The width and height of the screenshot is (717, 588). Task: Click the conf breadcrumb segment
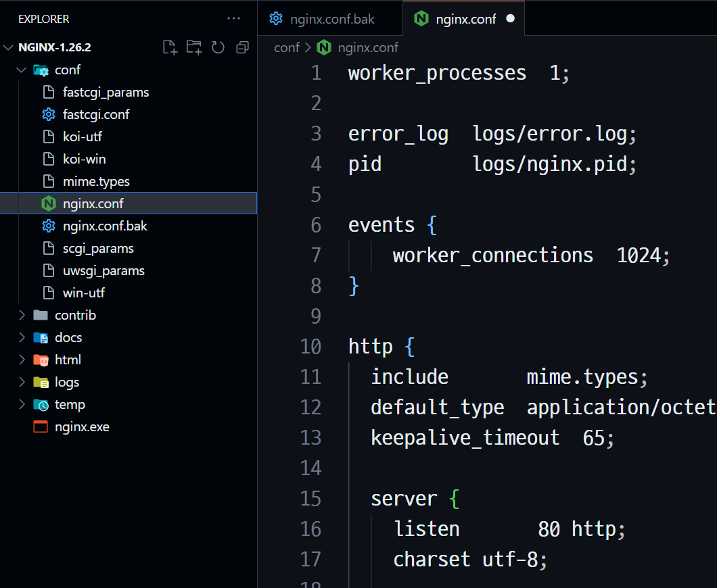(x=287, y=47)
